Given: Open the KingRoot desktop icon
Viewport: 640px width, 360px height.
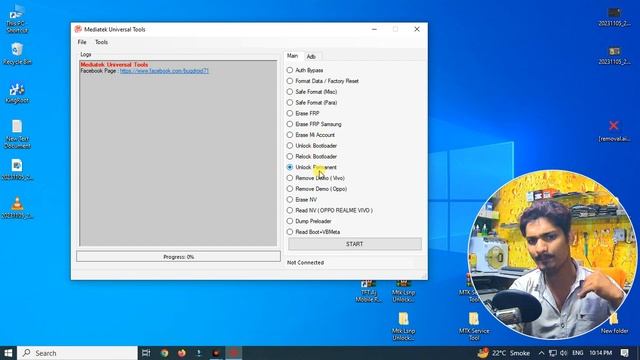Looking at the screenshot, I should click(17, 93).
